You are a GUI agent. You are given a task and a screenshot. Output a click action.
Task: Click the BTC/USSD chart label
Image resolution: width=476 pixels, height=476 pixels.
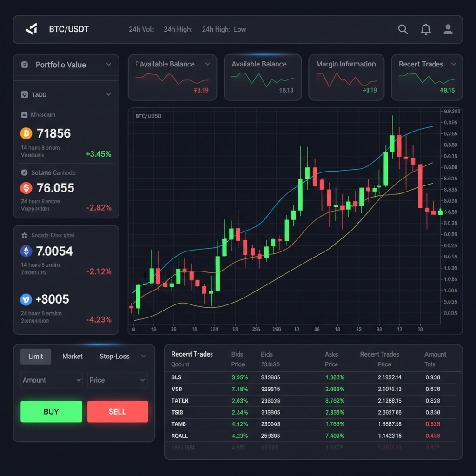(x=148, y=116)
